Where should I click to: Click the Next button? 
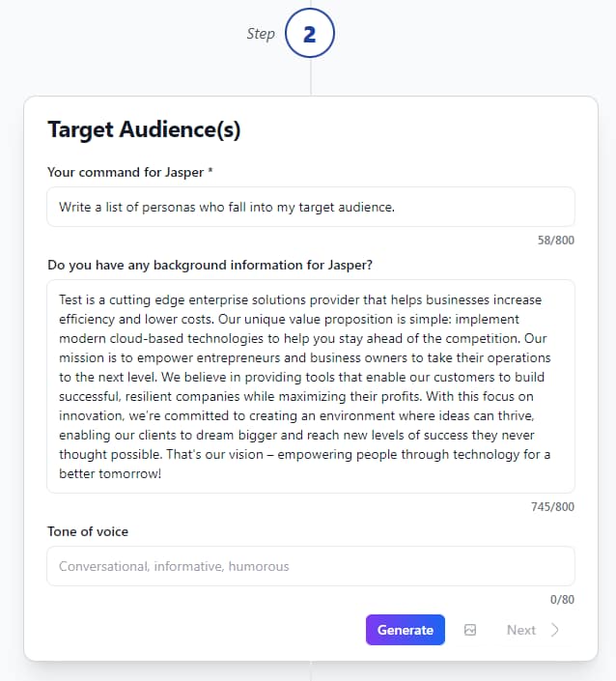click(x=521, y=630)
